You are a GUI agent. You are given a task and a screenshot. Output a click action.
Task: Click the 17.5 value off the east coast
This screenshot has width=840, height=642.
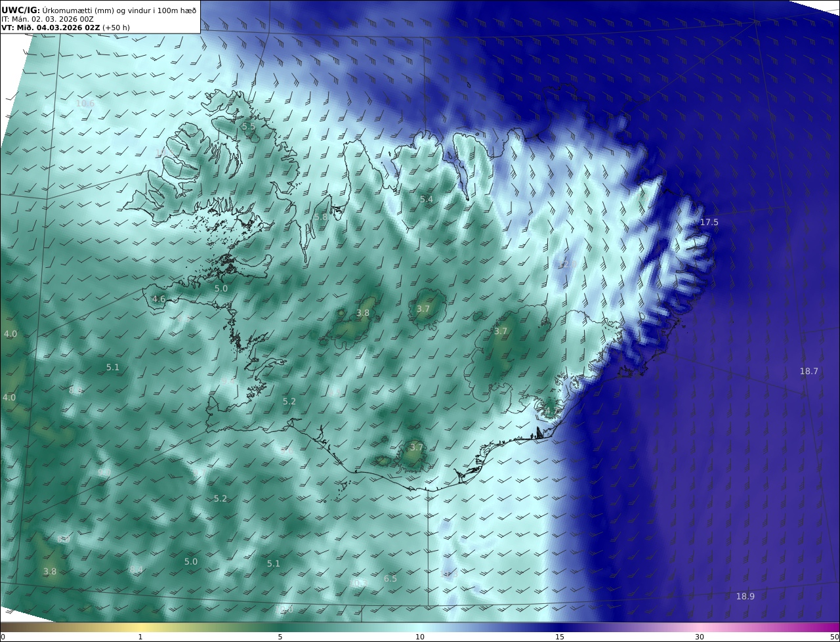click(x=709, y=223)
